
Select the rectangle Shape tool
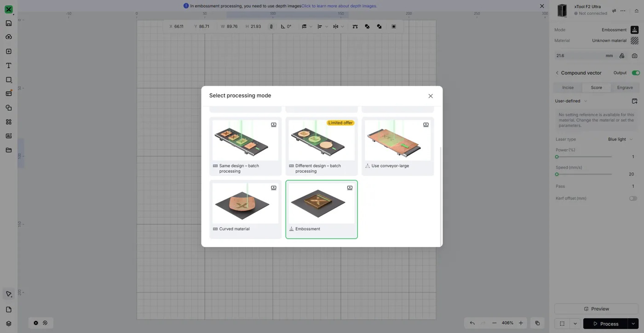tap(8, 80)
